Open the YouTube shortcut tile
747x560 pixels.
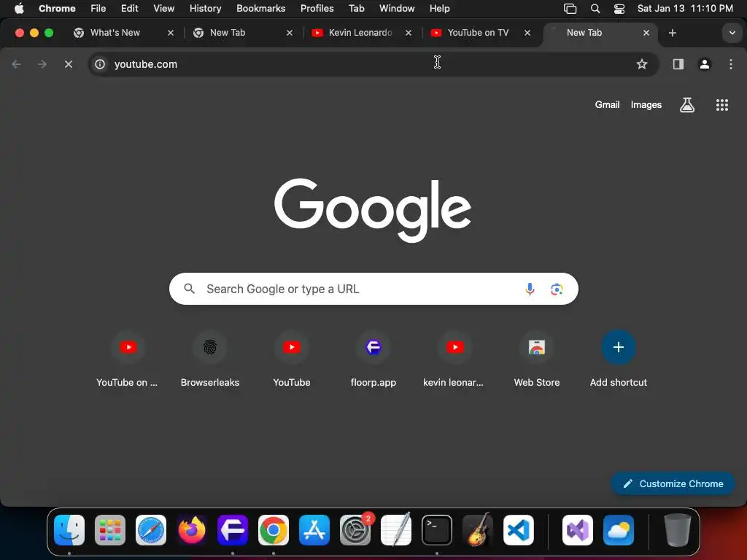292,359
